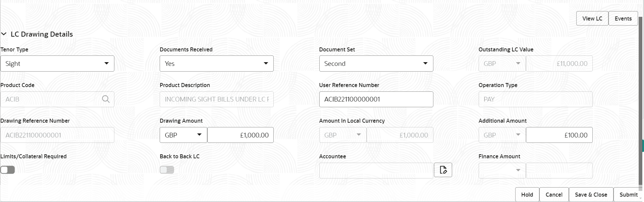
Task: Open the Finance Amount currency dropdown
Action: point(518,170)
